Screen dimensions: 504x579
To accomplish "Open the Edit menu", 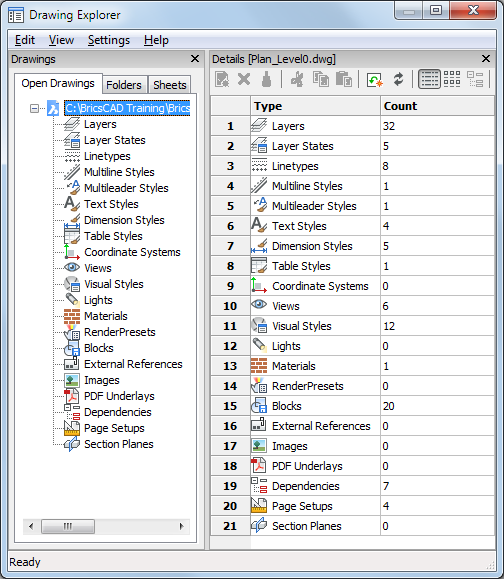I will tap(25, 40).
